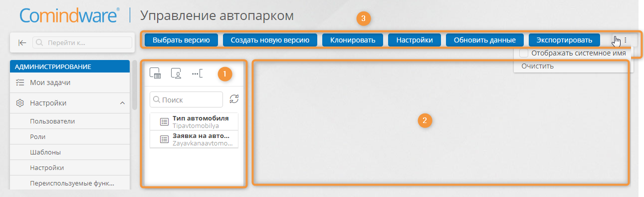
Task: Open Пользователи in the sidebar
Action: click(70, 121)
